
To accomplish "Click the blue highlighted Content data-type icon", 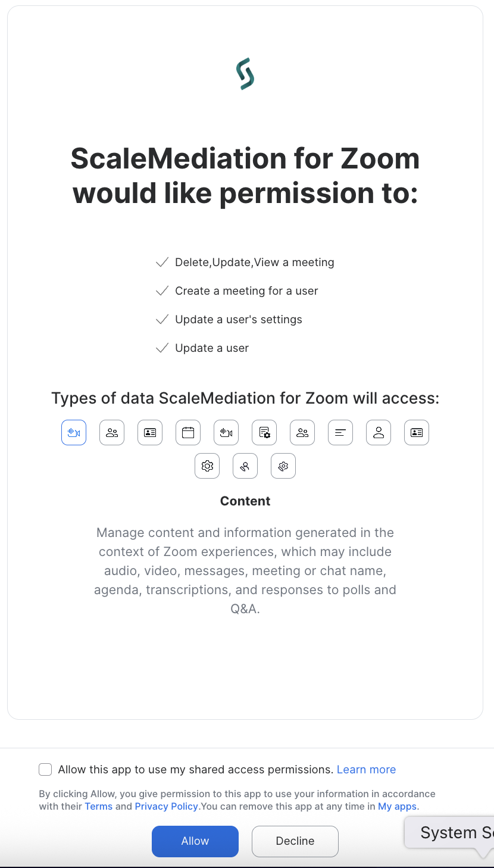I will (74, 433).
